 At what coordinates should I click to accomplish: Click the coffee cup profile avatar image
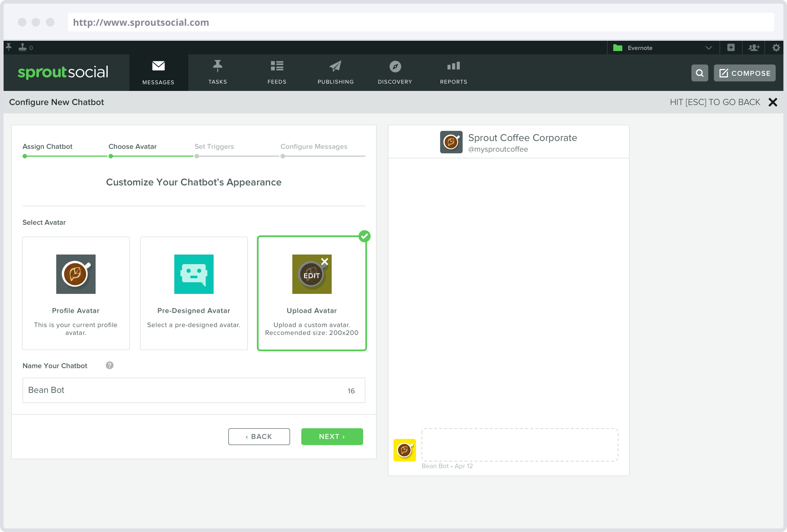pyautogui.click(x=76, y=274)
